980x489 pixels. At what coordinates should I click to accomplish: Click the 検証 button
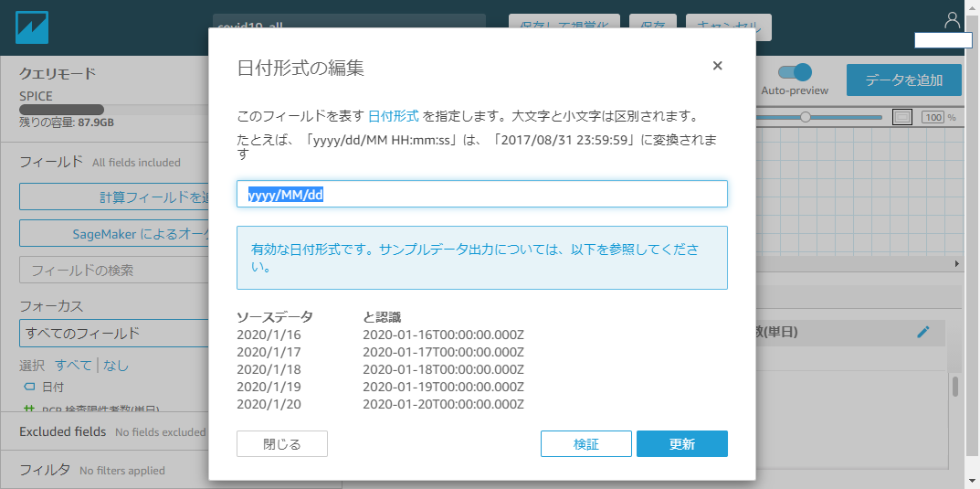[585, 444]
